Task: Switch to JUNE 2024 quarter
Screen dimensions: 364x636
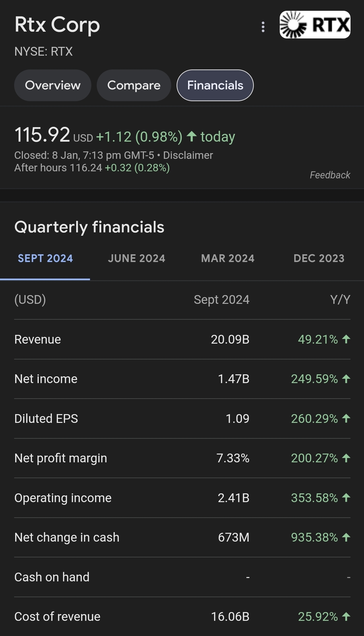Action: pyautogui.click(x=136, y=258)
